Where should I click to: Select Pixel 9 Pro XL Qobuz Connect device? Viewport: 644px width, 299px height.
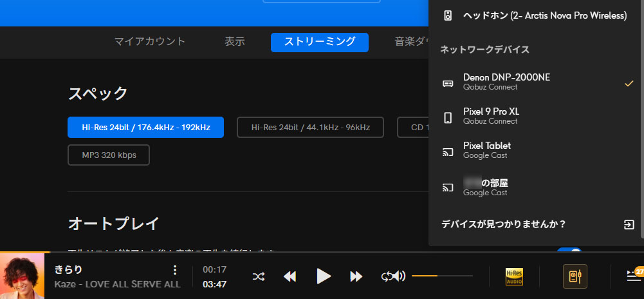click(x=535, y=115)
